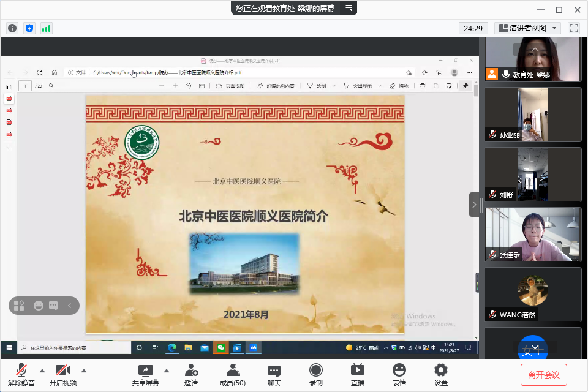Check the green network signal icon

pos(46,28)
